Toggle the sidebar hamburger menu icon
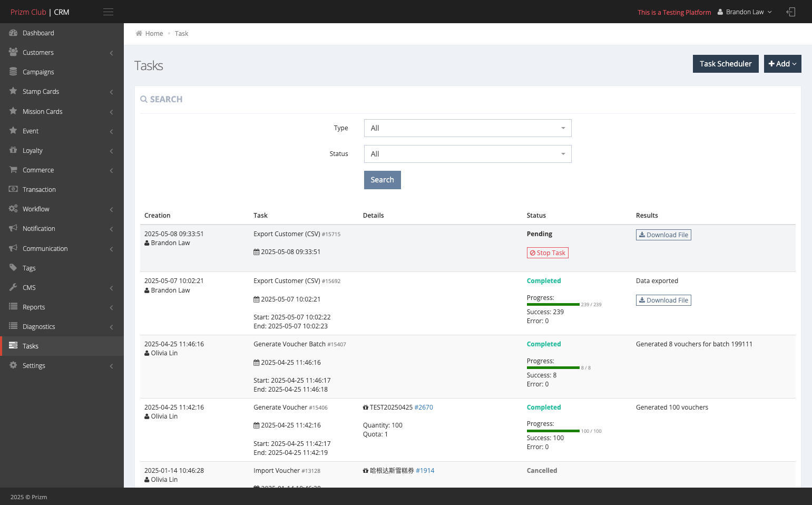This screenshot has width=812, height=505. pos(108,12)
